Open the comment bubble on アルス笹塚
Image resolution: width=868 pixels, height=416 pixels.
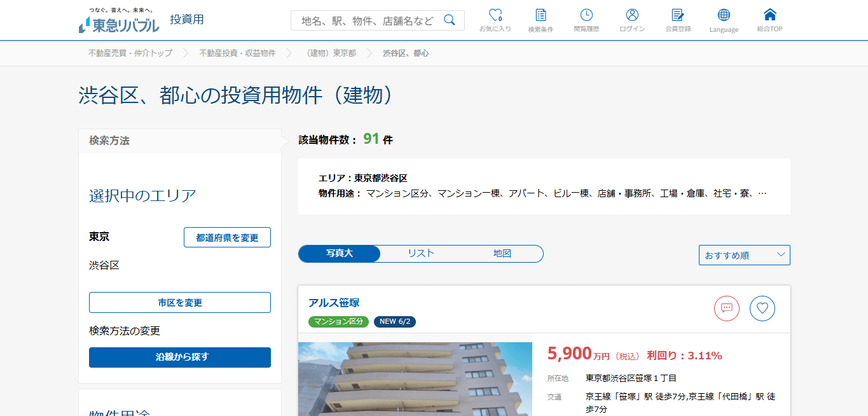pyautogui.click(x=727, y=308)
